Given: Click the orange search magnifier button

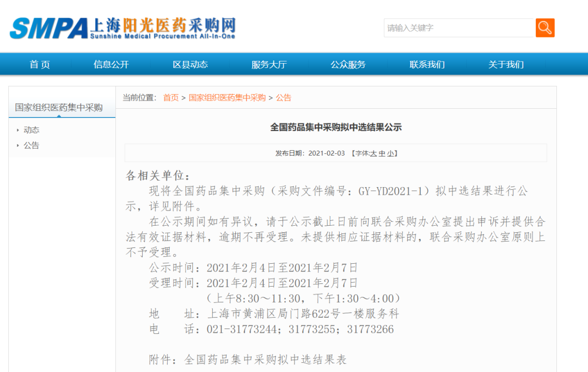Looking at the screenshot, I should tap(545, 28).
